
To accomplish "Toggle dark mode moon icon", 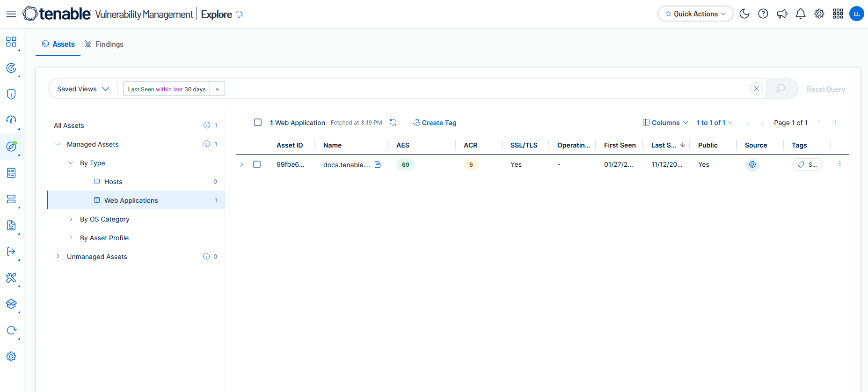I will click(744, 14).
